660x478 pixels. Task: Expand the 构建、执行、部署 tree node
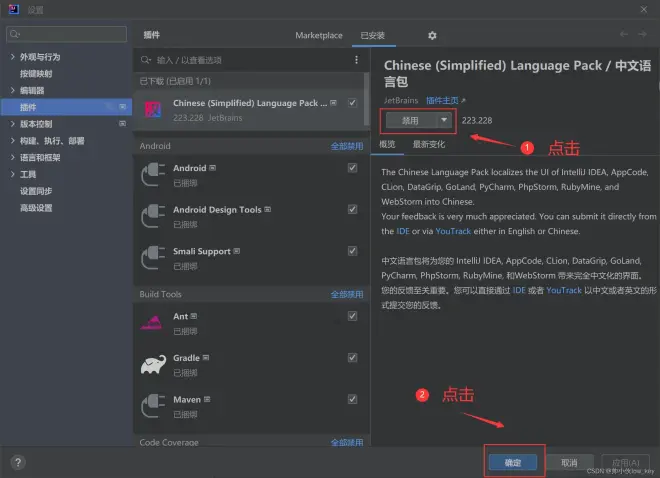coord(12,141)
